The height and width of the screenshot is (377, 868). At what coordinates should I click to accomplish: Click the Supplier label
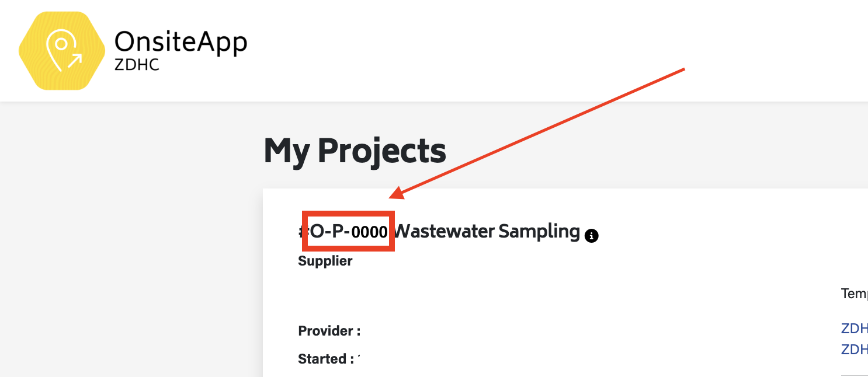pos(325,261)
